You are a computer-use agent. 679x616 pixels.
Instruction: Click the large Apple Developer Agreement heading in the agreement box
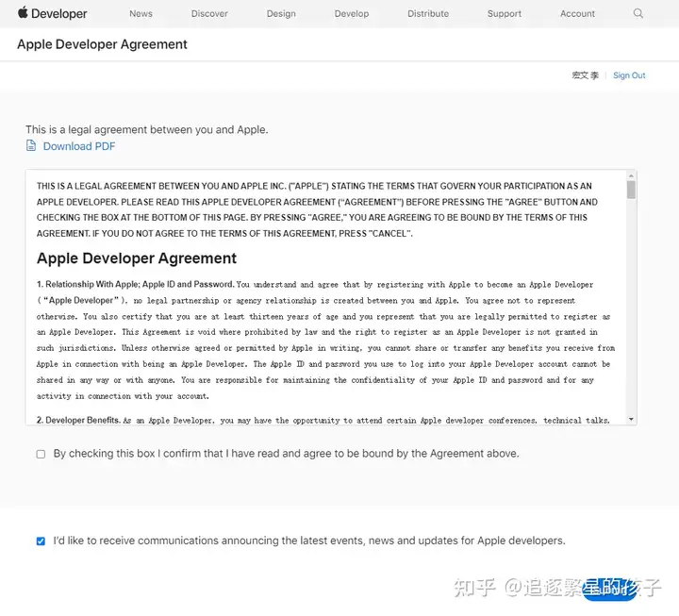[x=137, y=258]
